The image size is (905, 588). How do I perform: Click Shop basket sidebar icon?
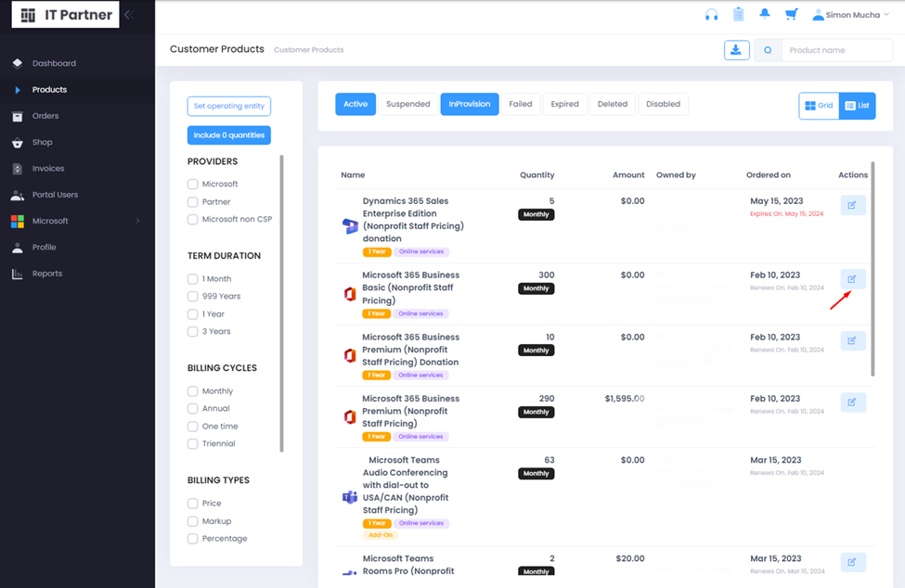pos(18,143)
